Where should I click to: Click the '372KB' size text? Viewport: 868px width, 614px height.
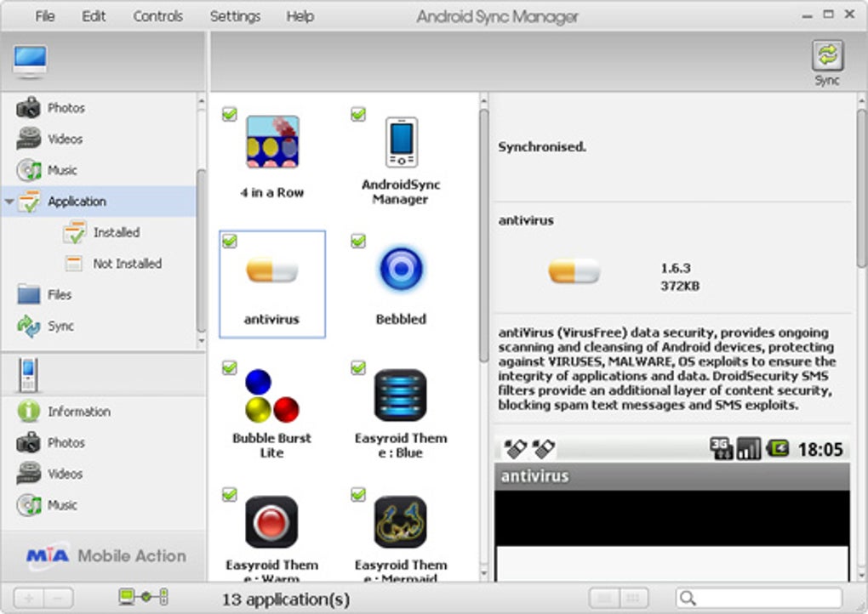680,286
